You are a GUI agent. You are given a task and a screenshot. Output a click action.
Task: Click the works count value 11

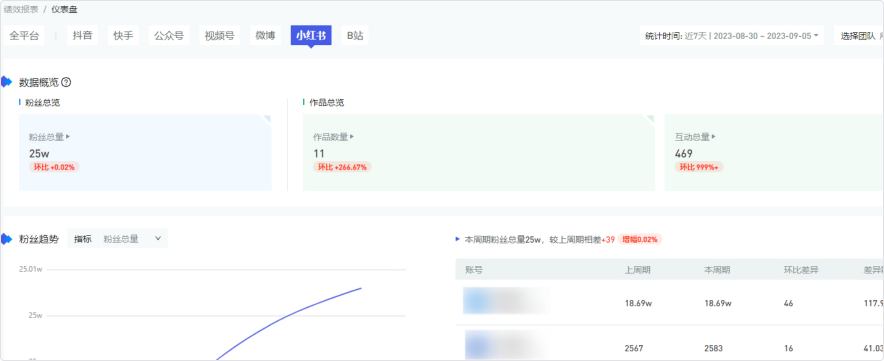[x=319, y=153]
